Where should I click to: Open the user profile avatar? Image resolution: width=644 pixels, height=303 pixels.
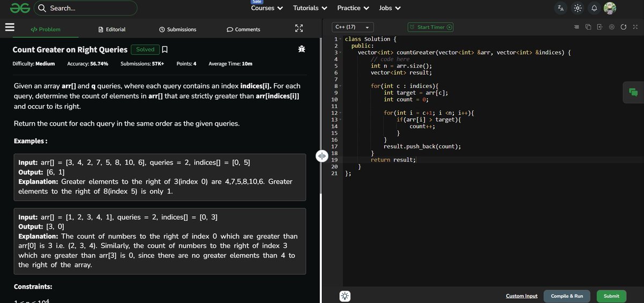[610, 8]
